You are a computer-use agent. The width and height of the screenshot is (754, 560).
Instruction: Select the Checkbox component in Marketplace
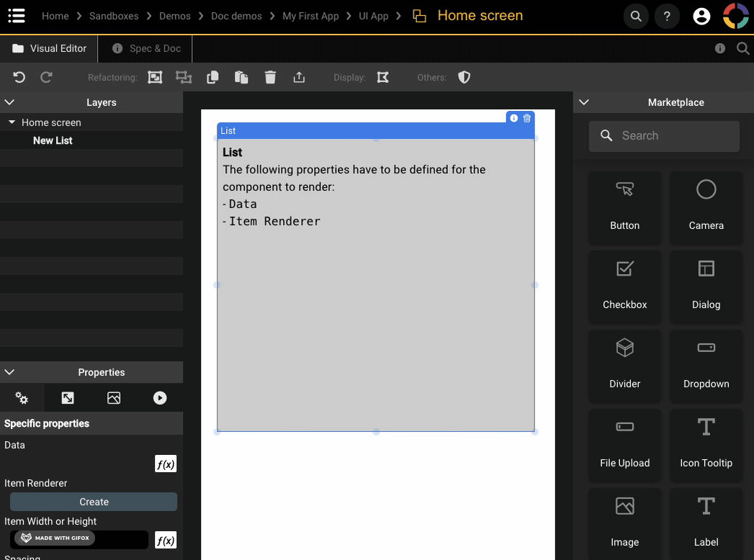tap(624, 286)
